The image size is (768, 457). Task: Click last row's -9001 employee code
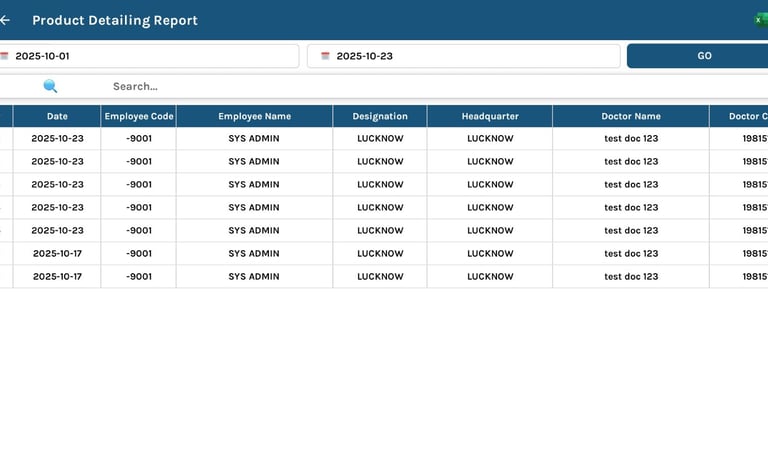[139, 276]
